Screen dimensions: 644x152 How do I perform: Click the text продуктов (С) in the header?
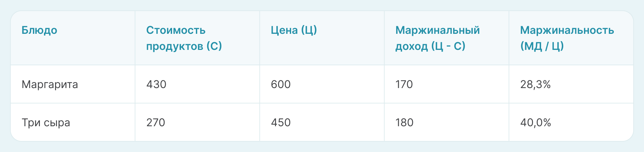coord(184,46)
